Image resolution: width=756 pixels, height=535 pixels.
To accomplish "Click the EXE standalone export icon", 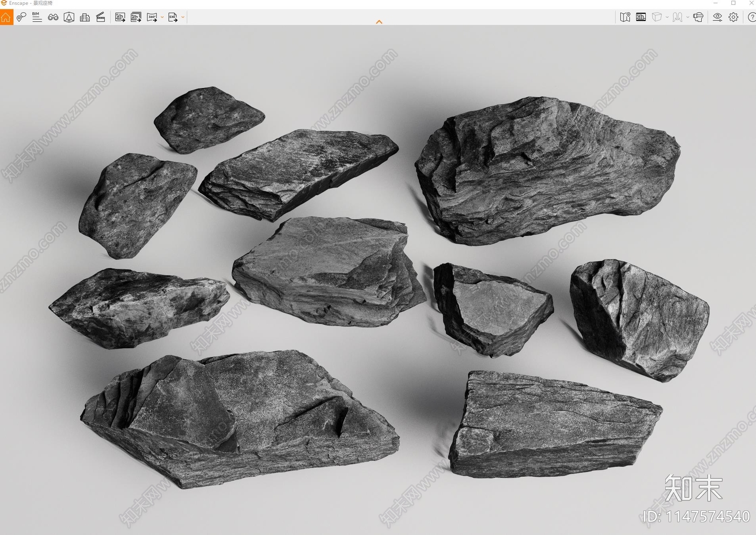I will (x=173, y=17).
